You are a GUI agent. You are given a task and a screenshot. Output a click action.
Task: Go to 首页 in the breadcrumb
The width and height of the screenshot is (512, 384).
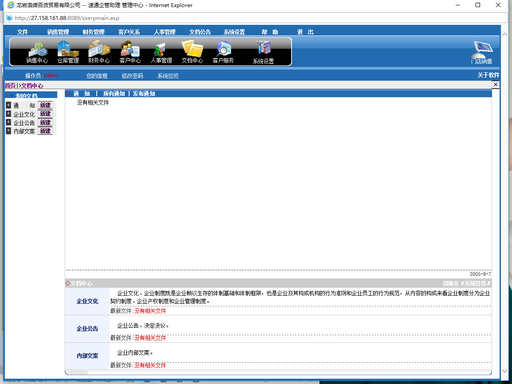point(10,86)
